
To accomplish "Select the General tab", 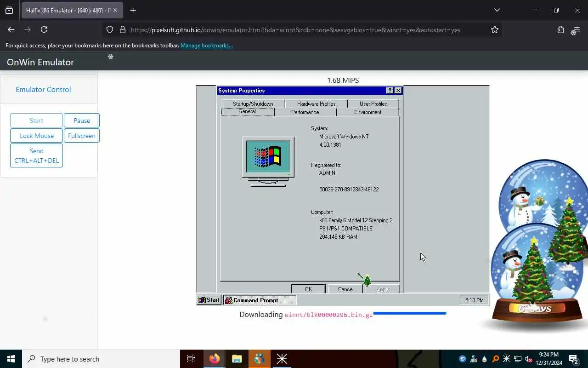I will (x=247, y=112).
